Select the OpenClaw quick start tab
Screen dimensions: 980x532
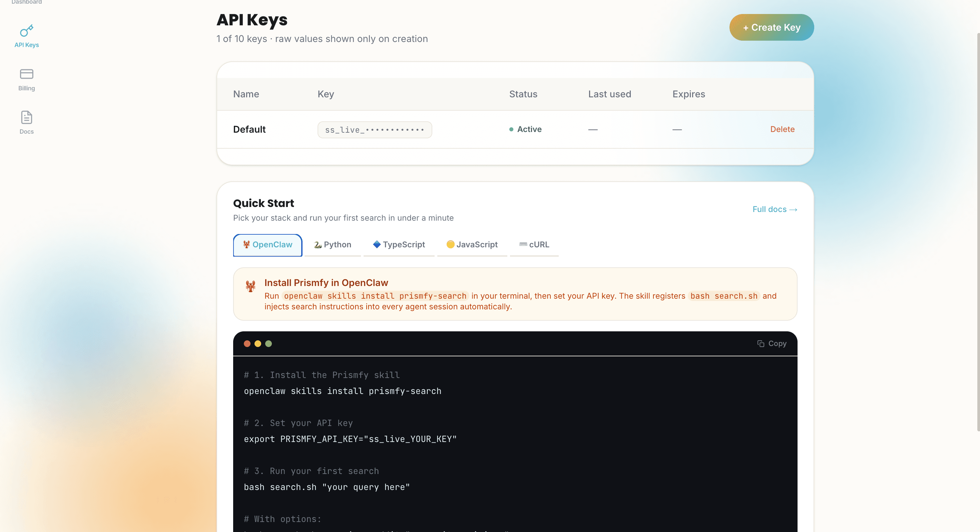pos(268,245)
